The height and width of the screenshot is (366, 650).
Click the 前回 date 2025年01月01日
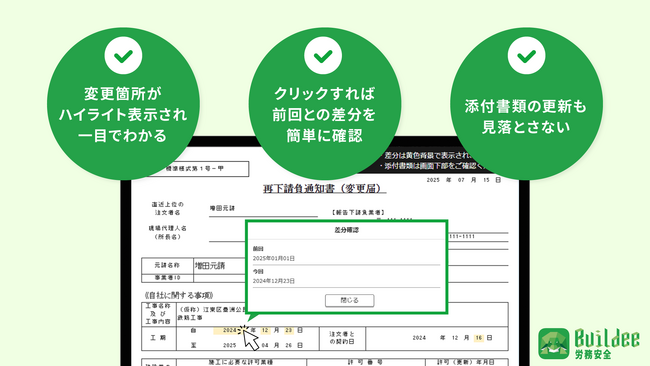tap(274, 258)
